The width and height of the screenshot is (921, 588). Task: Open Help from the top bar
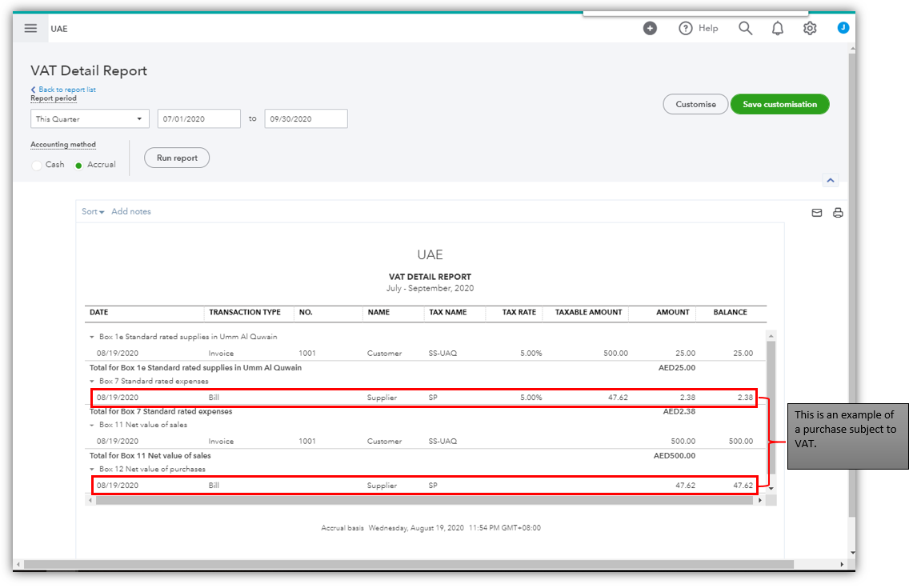[x=699, y=28]
